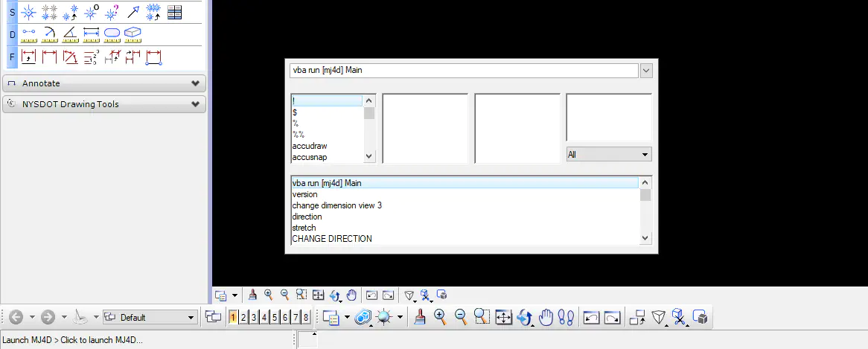Toggle view 1 window button
The height and width of the screenshot is (349, 868).
(233, 318)
